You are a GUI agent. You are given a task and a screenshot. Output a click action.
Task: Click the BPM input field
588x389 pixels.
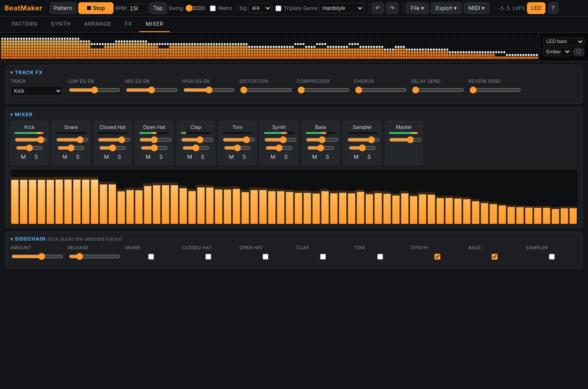coord(137,8)
